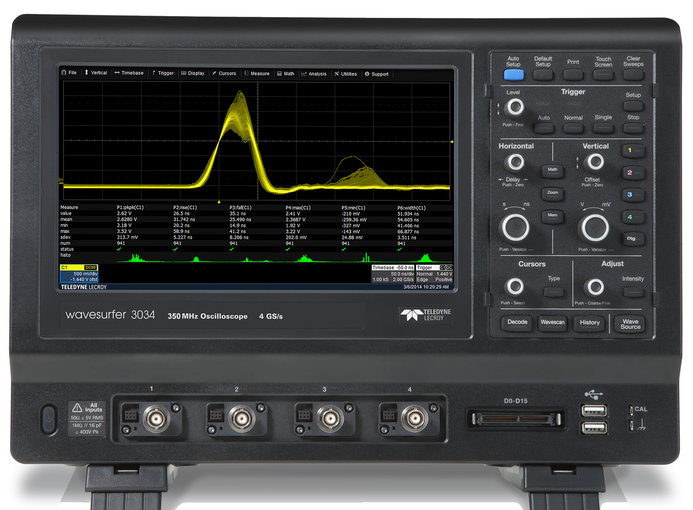The image size is (693, 510).
Task: Push the front-panel Math button
Action: tap(552, 171)
